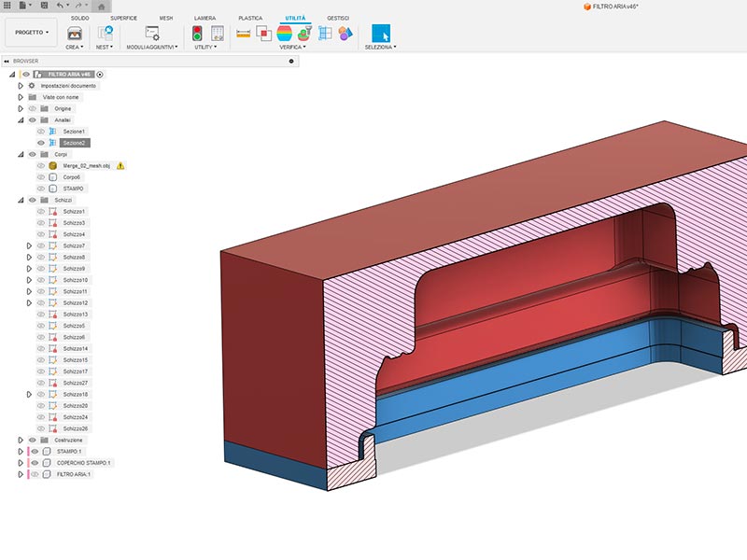Select Schizzo14 in the browser tree
Viewport: 747px width, 560px height.
(76, 348)
